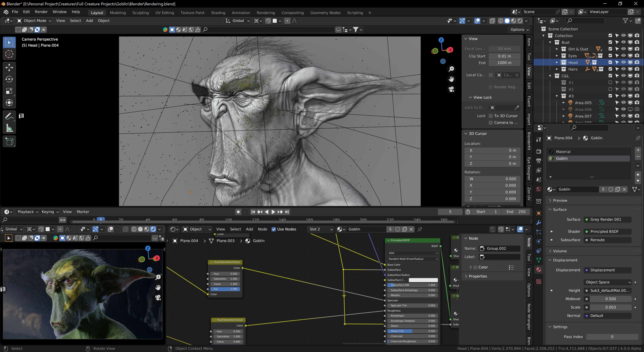The width and height of the screenshot is (644, 352).
Task: Hide the Head collection in the outliner
Action: 623,62
